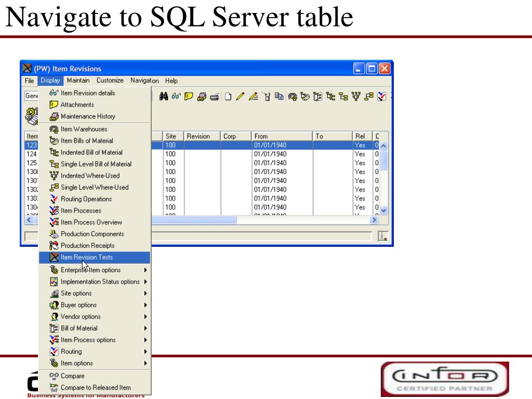Click the trash can delete icon in the toolbar
This screenshot has width=532, height=399.
267,97
